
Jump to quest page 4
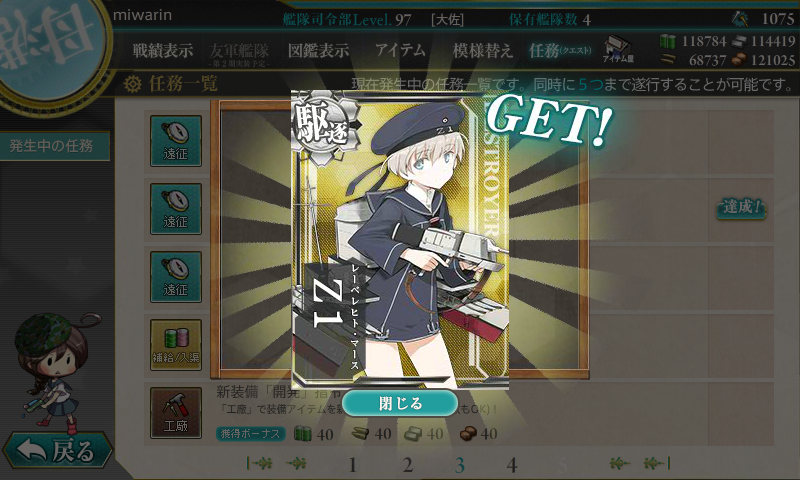[x=512, y=465]
